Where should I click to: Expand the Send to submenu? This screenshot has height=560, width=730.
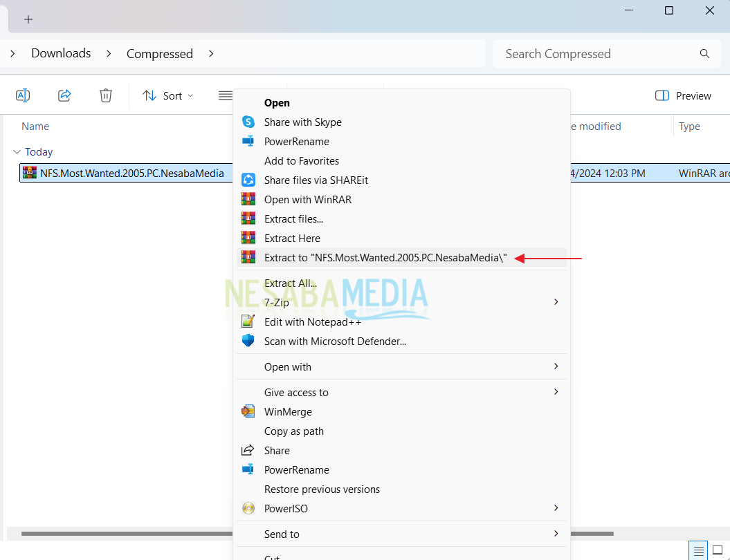[401, 534]
